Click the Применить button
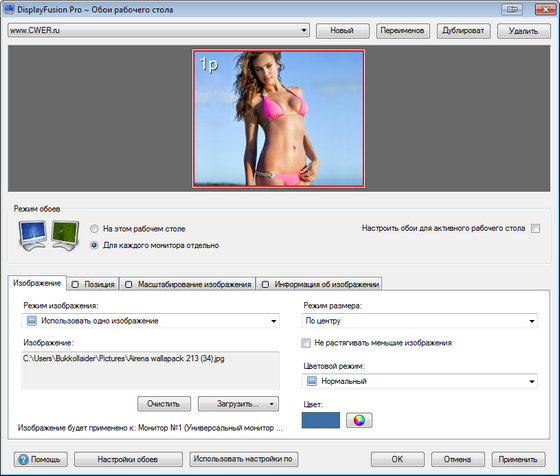The width and height of the screenshot is (560, 476). [x=518, y=459]
